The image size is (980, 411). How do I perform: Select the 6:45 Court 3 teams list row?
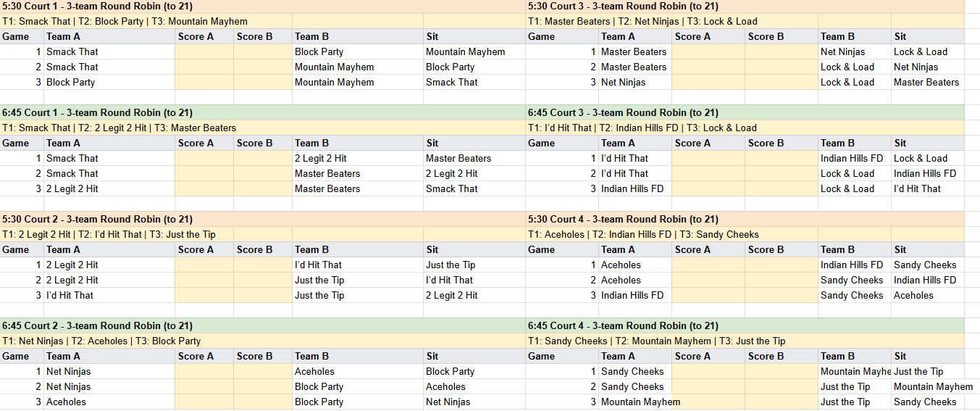[x=745, y=128]
